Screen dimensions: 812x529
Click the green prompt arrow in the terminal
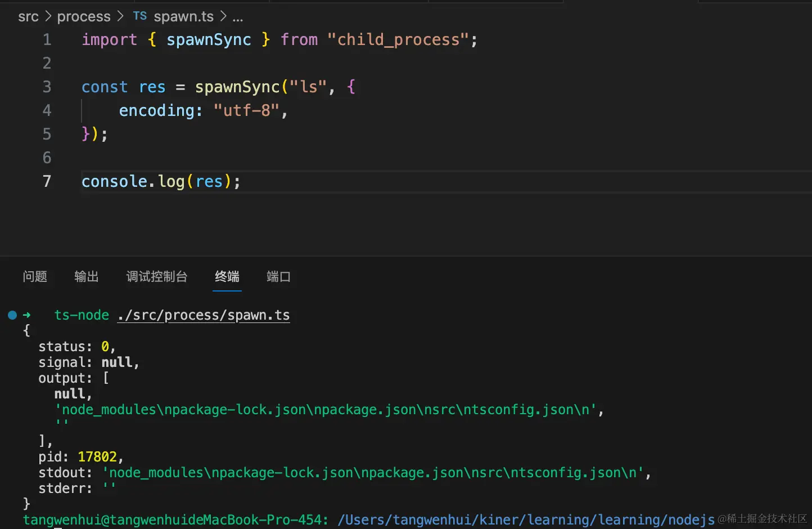click(26, 315)
